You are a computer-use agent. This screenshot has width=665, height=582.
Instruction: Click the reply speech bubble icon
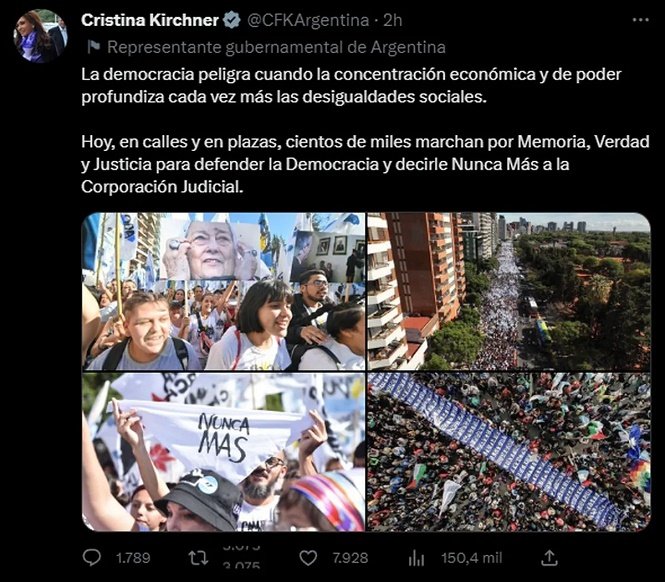pyautogui.click(x=92, y=558)
